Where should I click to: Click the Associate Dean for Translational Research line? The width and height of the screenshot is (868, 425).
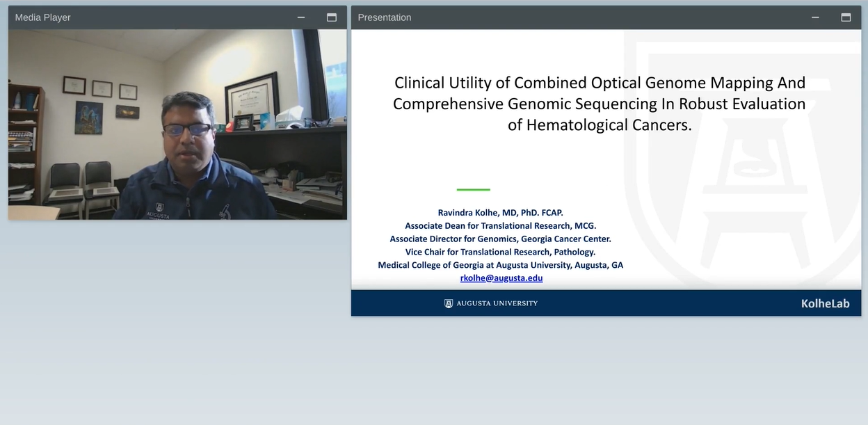coord(501,225)
